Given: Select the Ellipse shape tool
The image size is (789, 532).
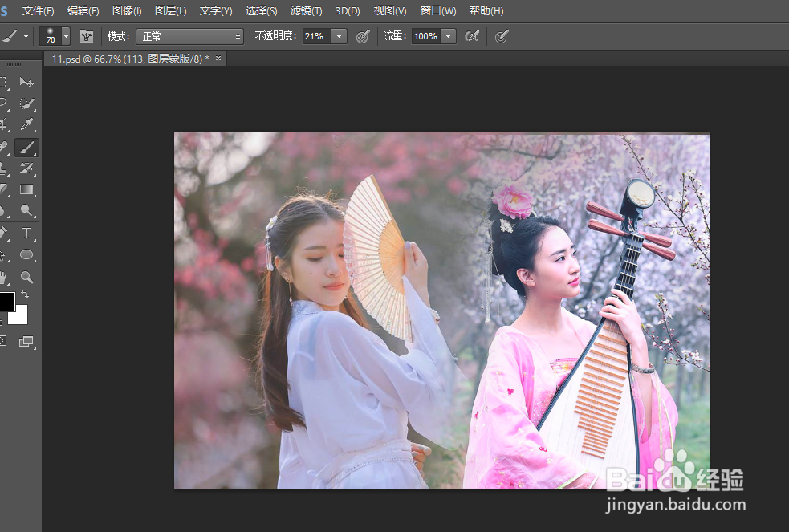Looking at the screenshot, I should [x=26, y=255].
